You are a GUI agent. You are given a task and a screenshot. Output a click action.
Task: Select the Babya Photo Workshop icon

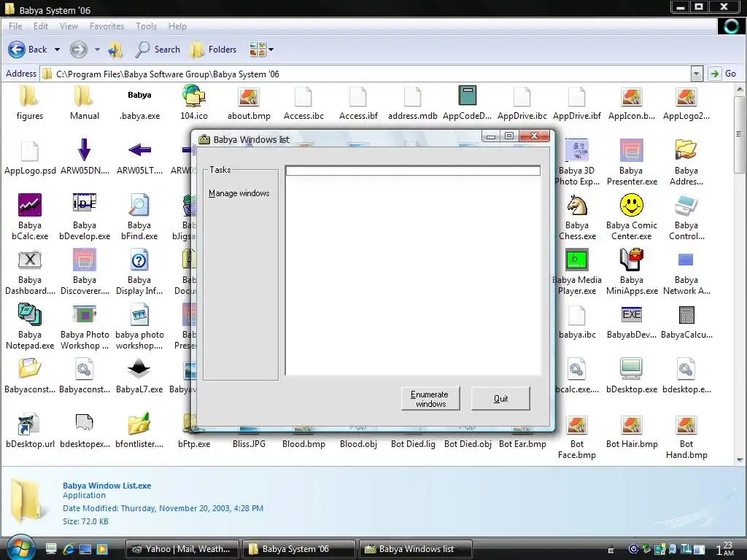pyautogui.click(x=85, y=314)
